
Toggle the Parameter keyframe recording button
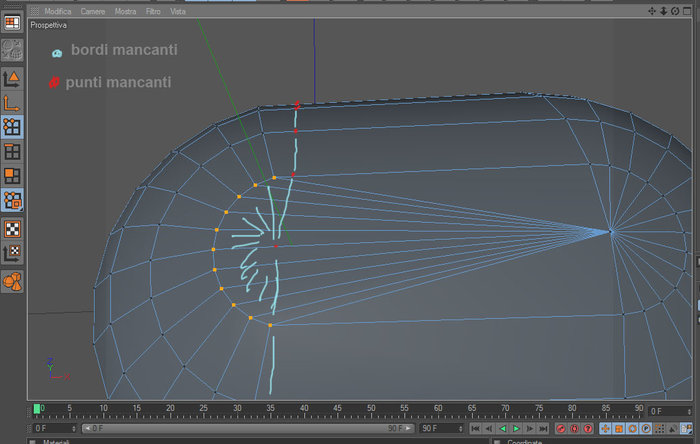(646, 429)
